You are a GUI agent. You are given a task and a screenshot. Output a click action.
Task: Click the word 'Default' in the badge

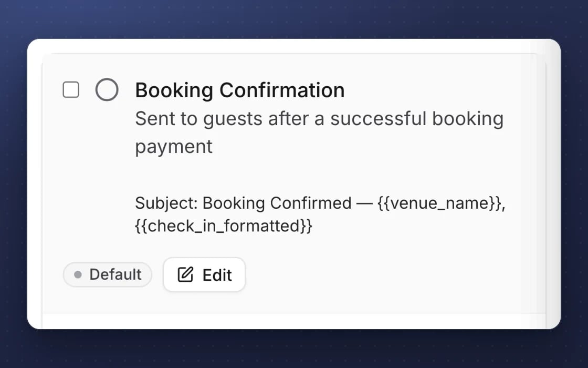(x=115, y=274)
